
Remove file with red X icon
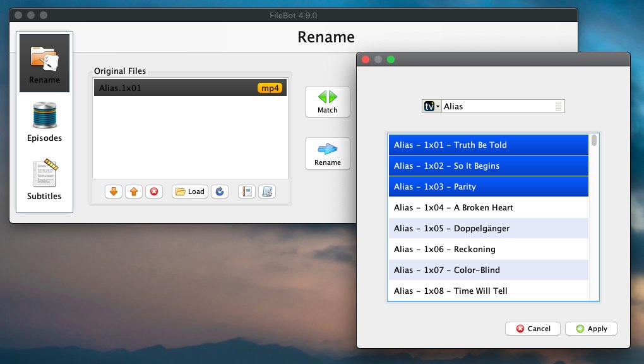point(154,191)
